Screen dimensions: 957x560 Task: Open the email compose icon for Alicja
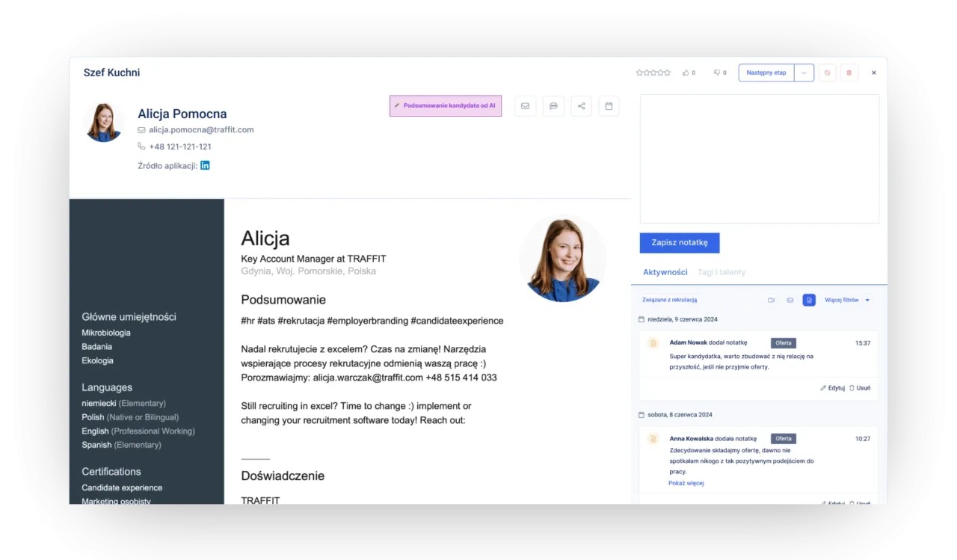point(525,105)
